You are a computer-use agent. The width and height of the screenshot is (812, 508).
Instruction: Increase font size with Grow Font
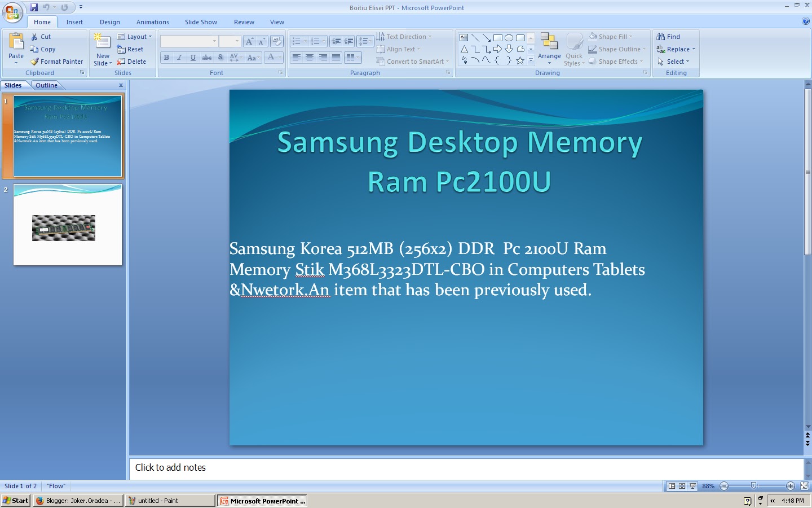pos(249,41)
